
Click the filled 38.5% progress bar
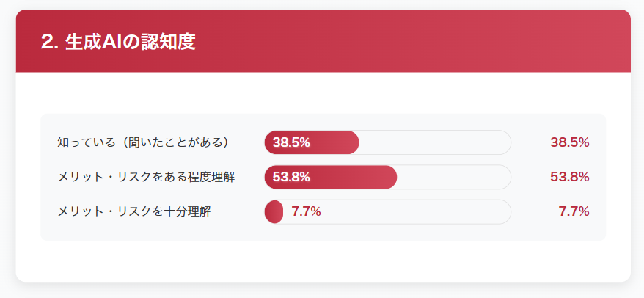click(x=312, y=142)
